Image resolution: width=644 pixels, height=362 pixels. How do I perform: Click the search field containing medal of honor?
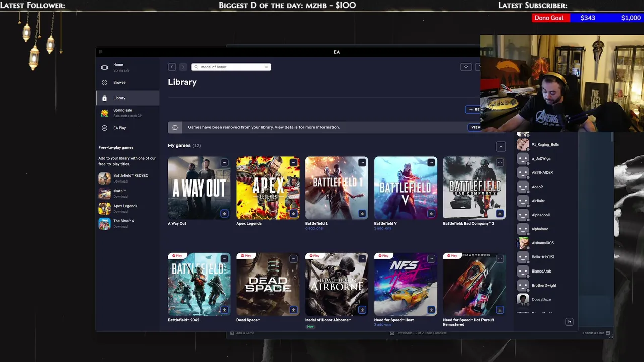[x=231, y=67]
